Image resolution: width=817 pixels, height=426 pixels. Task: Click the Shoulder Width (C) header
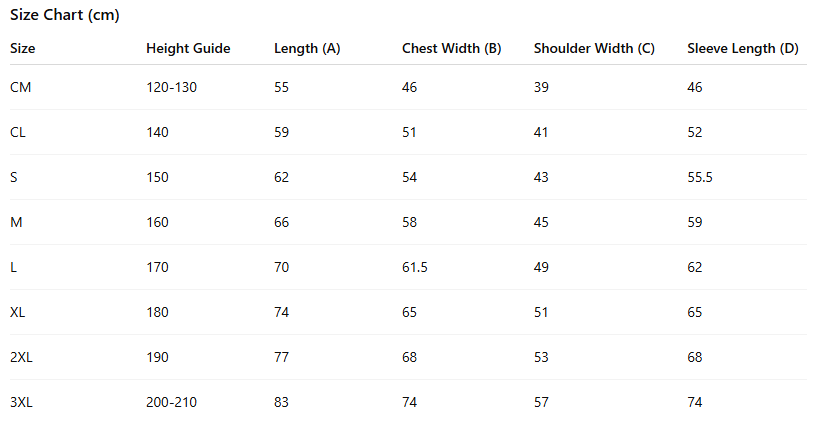tap(594, 48)
